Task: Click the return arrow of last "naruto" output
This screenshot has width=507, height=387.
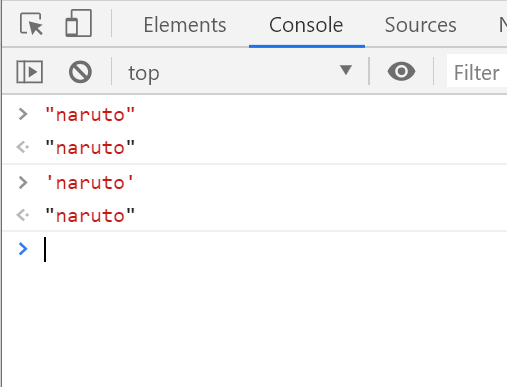Action: [x=23, y=215]
